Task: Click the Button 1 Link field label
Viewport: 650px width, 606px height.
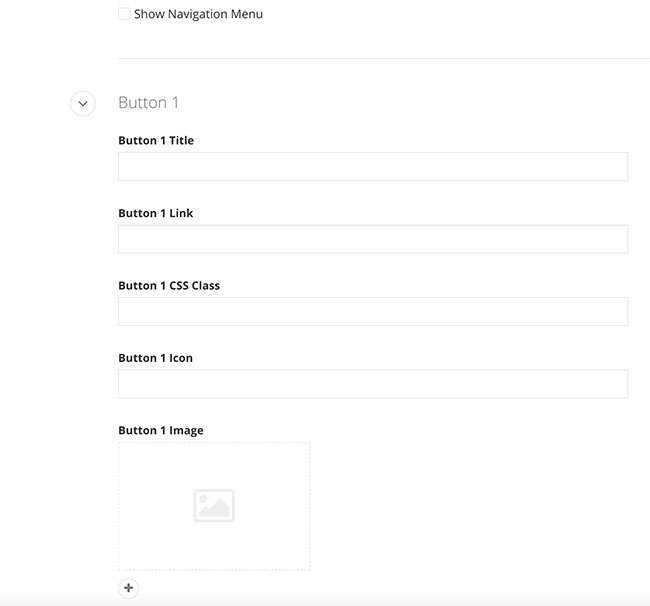Action: (156, 213)
